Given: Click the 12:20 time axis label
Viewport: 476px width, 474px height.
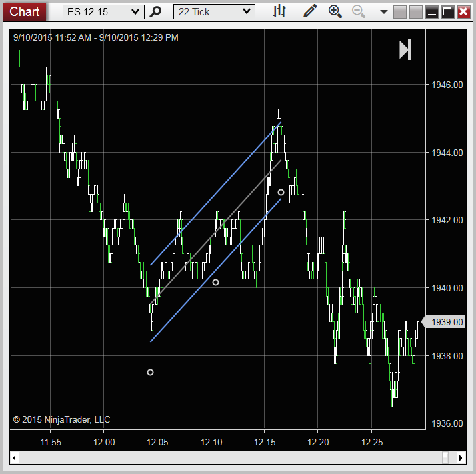Looking at the screenshot, I should tap(318, 442).
